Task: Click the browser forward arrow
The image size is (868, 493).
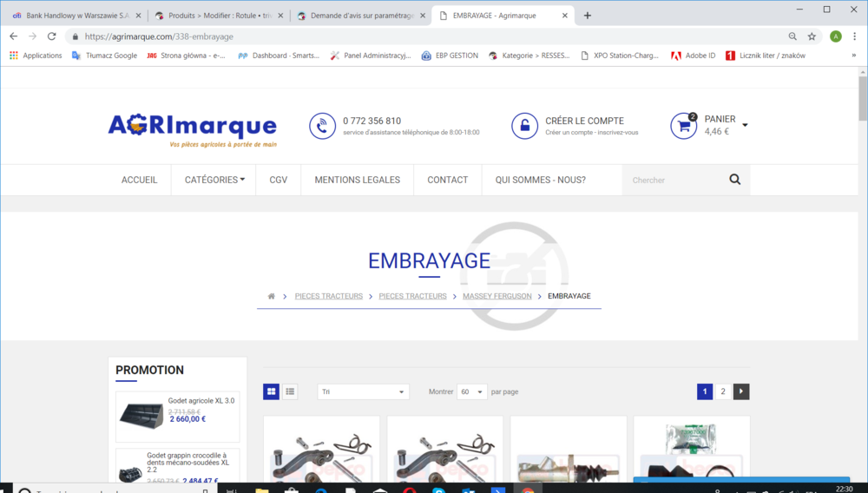Action: [33, 36]
